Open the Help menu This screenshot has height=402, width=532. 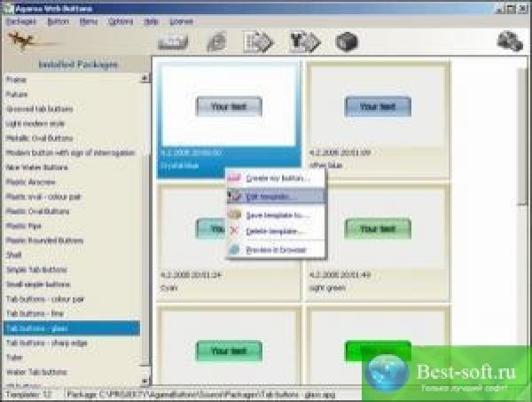151,21
